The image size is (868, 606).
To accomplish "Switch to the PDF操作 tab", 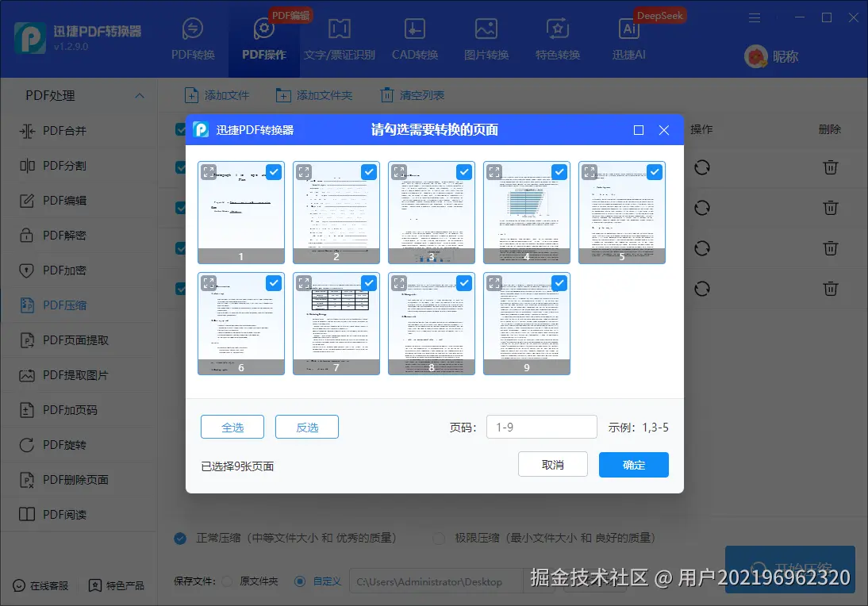I will [x=264, y=39].
